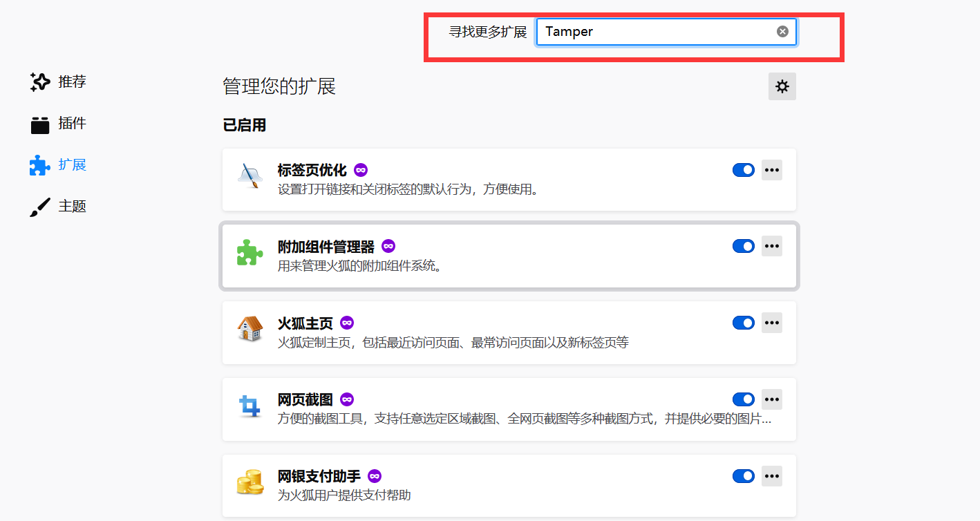Open the three-dot menu for 火狐主页
980x521 pixels.
771,322
